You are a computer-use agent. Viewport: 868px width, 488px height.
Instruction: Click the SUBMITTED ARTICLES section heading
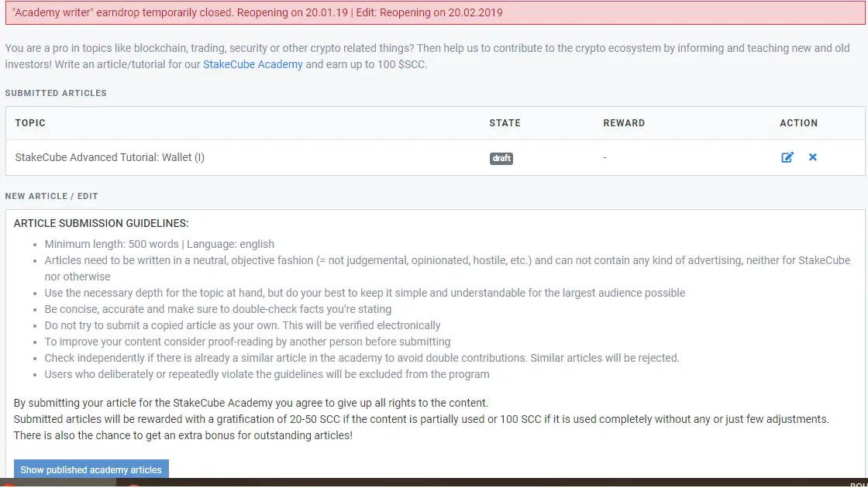pos(56,93)
